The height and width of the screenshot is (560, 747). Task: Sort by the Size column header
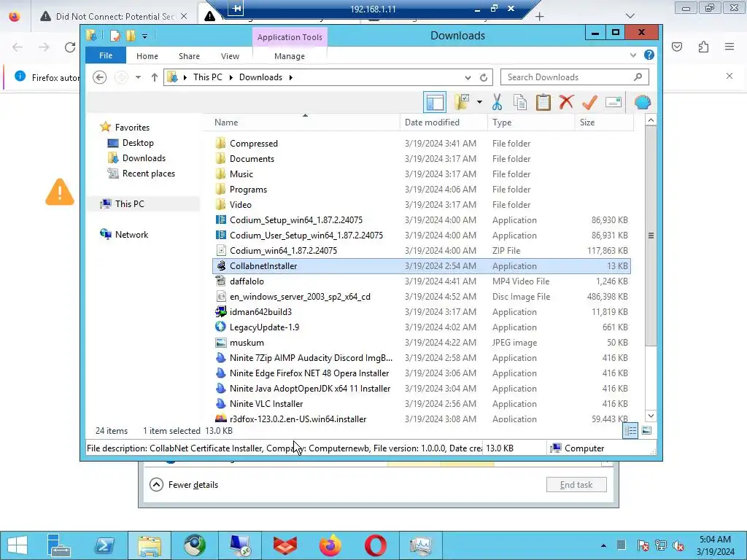tap(604, 122)
